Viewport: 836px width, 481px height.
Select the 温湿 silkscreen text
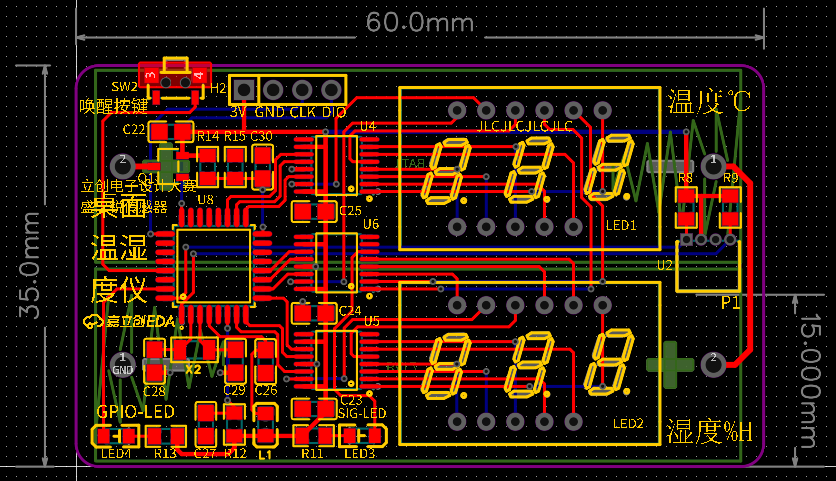point(119,248)
